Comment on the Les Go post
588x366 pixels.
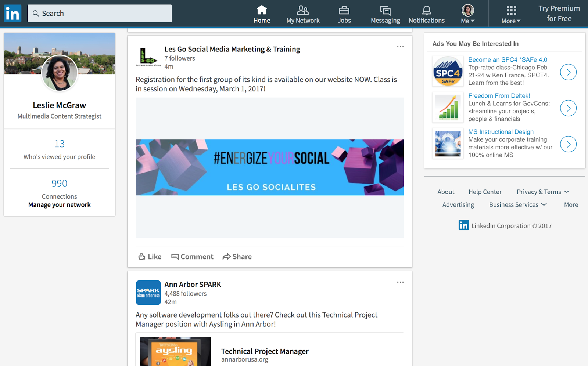point(192,256)
